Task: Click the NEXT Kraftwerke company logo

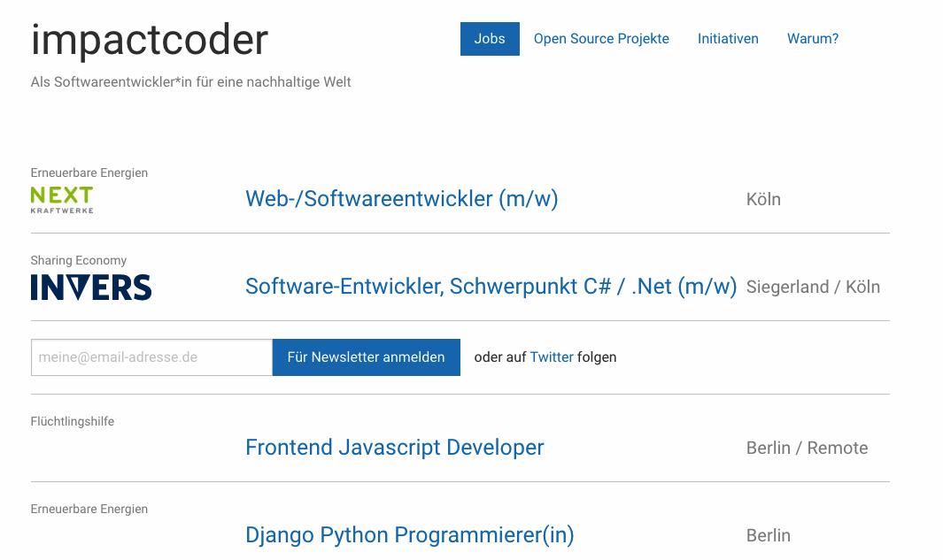Action: coord(61,198)
